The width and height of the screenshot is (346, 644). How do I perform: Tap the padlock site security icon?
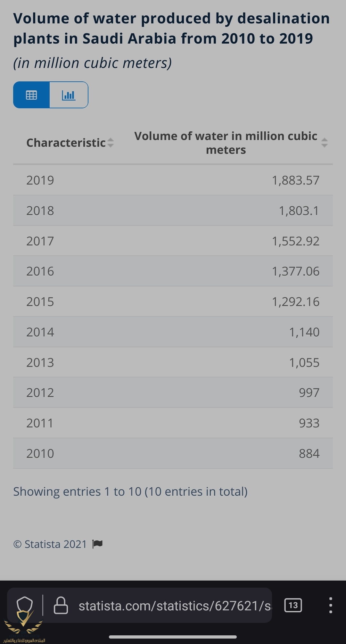(61, 605)
